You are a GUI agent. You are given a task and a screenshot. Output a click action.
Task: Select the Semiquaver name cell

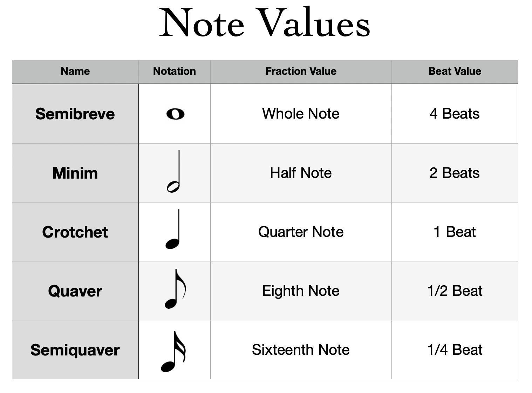(75, 350)
